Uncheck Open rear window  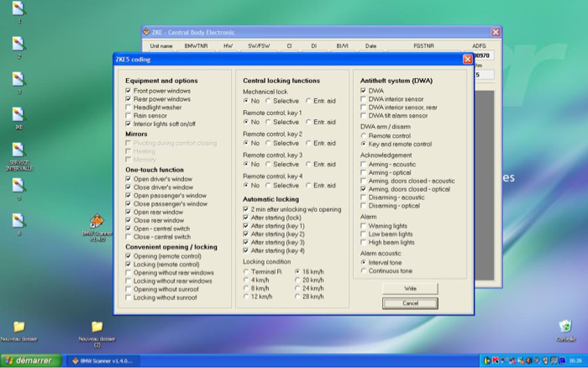[129, 212]
